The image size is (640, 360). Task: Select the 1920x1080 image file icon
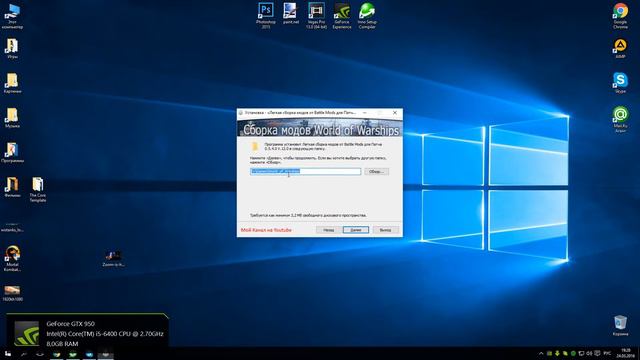point(12,293)
